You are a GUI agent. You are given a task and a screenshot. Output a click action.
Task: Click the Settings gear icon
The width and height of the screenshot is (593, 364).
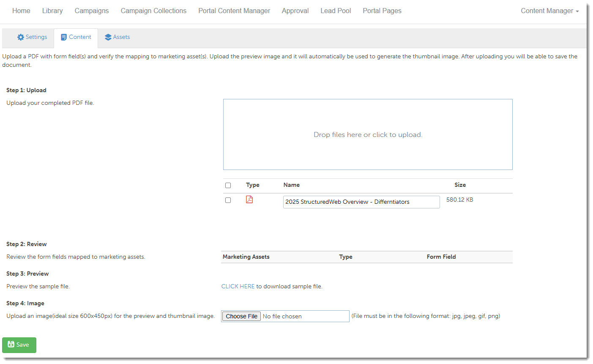(21, 37)
